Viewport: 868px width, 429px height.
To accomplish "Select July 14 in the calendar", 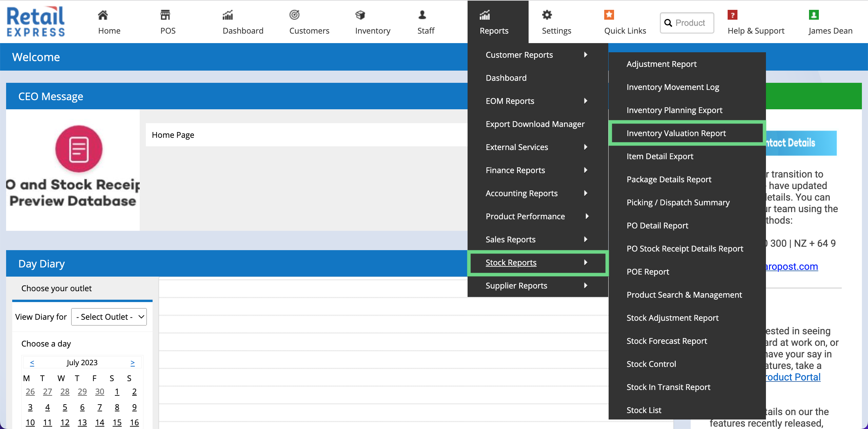I will 100,423.
